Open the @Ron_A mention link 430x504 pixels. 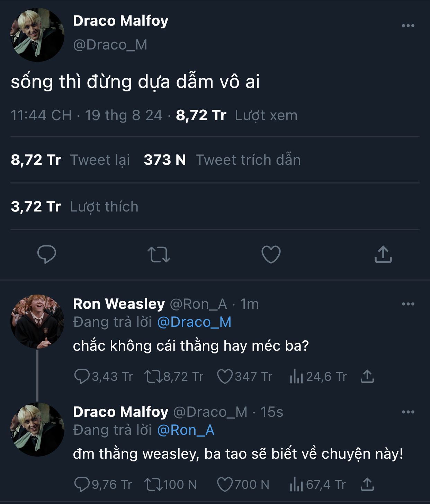[x=186, y=430]
